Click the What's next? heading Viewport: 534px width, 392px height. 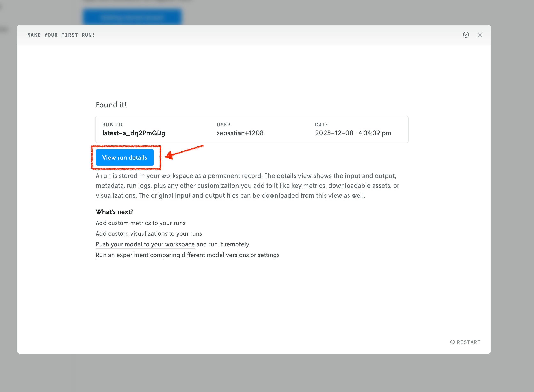114,212
